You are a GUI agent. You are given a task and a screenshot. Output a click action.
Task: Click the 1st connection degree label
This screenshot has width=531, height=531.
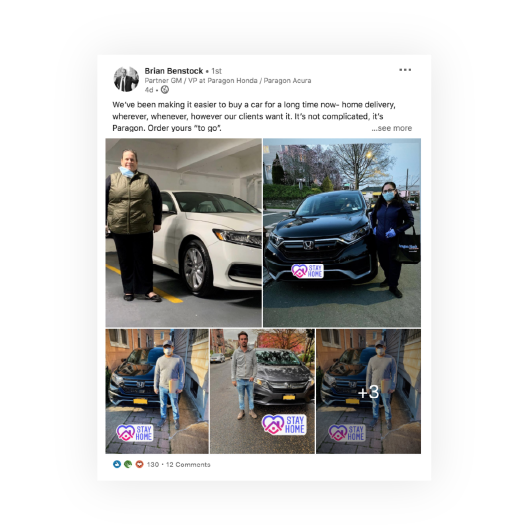pyautogui.click(x=216, y=71)
